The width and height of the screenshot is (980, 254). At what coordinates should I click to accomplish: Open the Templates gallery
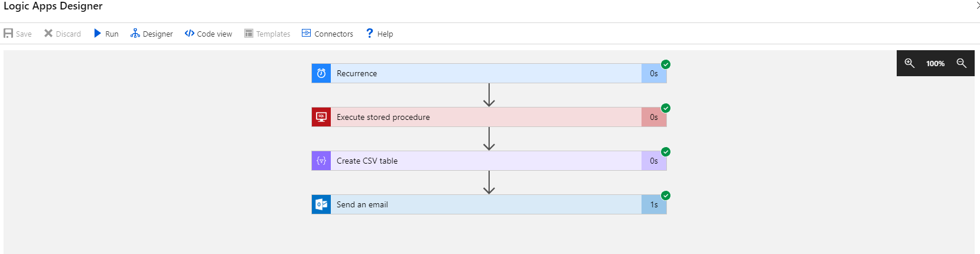click(268, 34)
